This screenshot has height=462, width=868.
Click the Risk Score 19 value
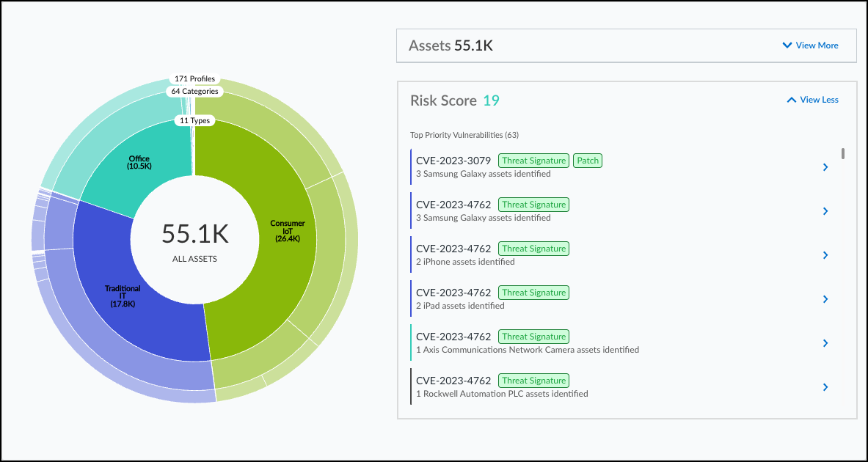click(491, 100)
